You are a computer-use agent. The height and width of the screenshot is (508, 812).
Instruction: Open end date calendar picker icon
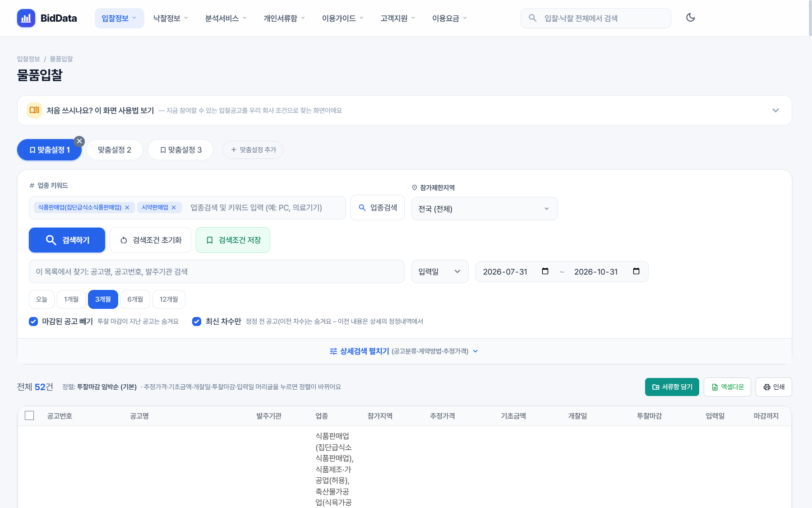636,271
